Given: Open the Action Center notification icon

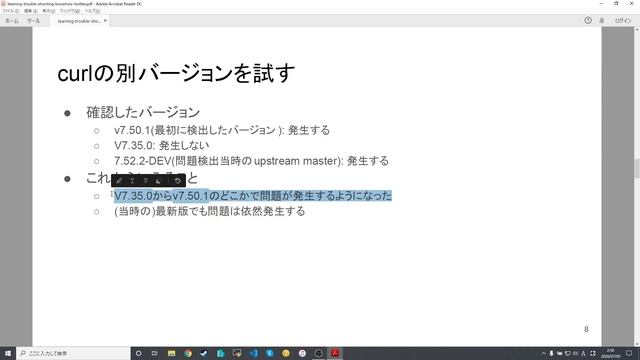Looking at the screenshot, I should 629,353.
